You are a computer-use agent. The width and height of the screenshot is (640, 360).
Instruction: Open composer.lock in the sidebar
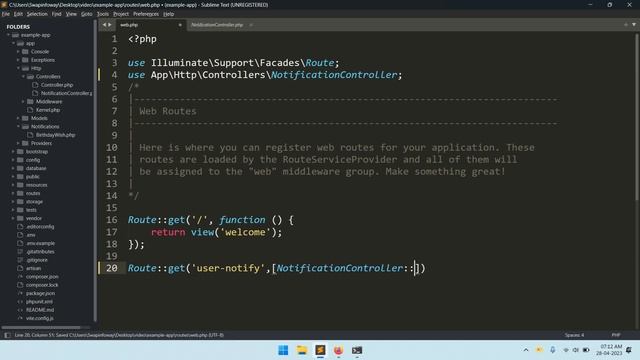tap(42, 285)
